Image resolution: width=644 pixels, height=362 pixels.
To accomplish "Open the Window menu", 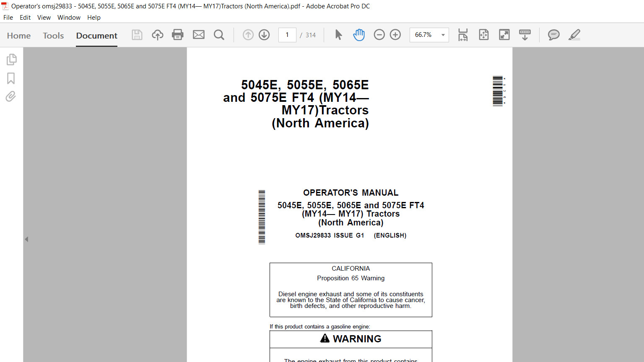I will coord(69,18).
